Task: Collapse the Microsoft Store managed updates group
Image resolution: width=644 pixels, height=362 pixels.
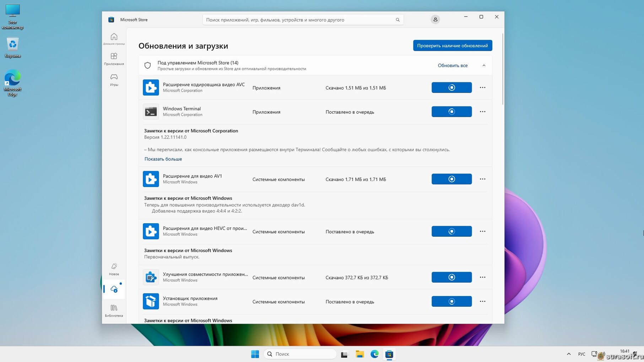Action: coord(484,66)
